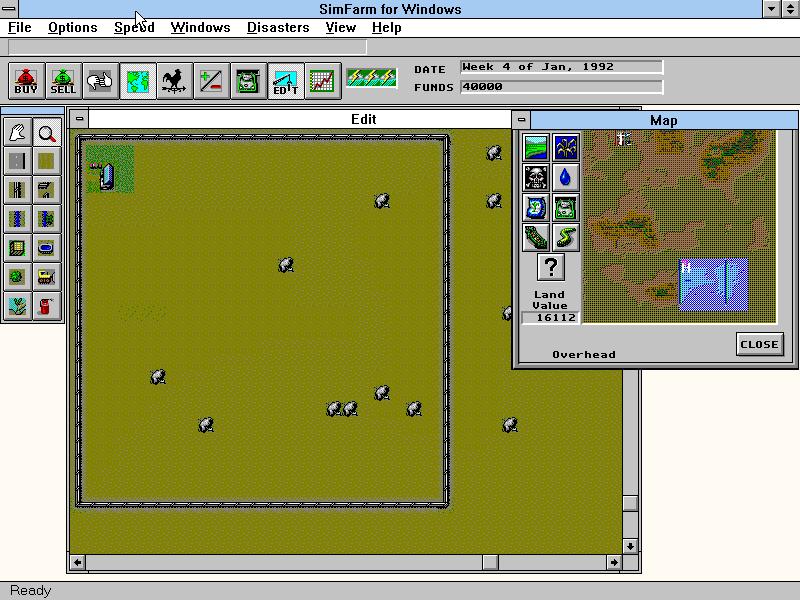Click the farmhouse in the Edit window
The height and width of the screenshot is (600, 800).
coord(106,176)
